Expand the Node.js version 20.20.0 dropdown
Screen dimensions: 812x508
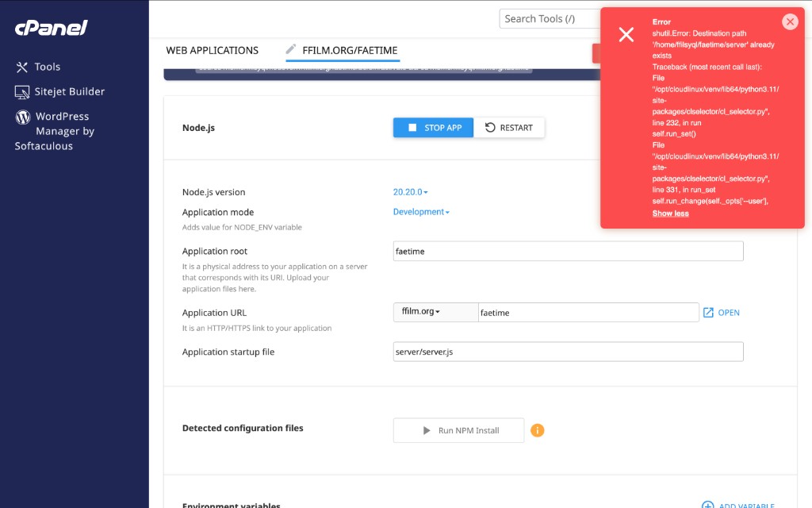(x=410, y=192)
